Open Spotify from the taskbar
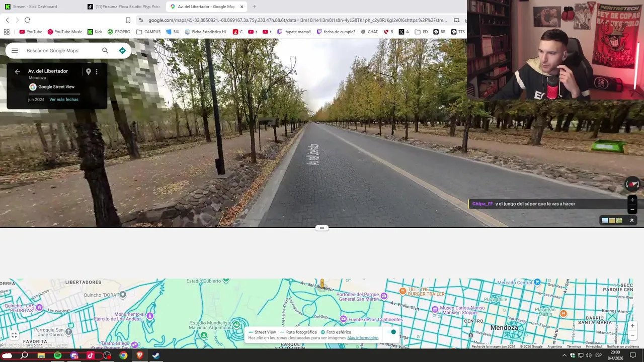This screenshot has width=644, height=362. coord(57,355)
